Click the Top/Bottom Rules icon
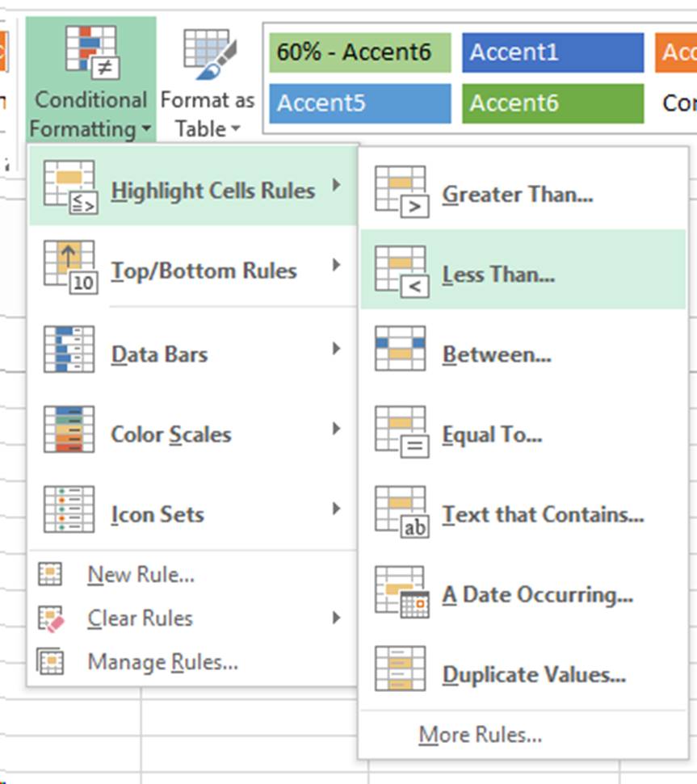697x784 pixels. pyautogui.click(x=70, y=267)
